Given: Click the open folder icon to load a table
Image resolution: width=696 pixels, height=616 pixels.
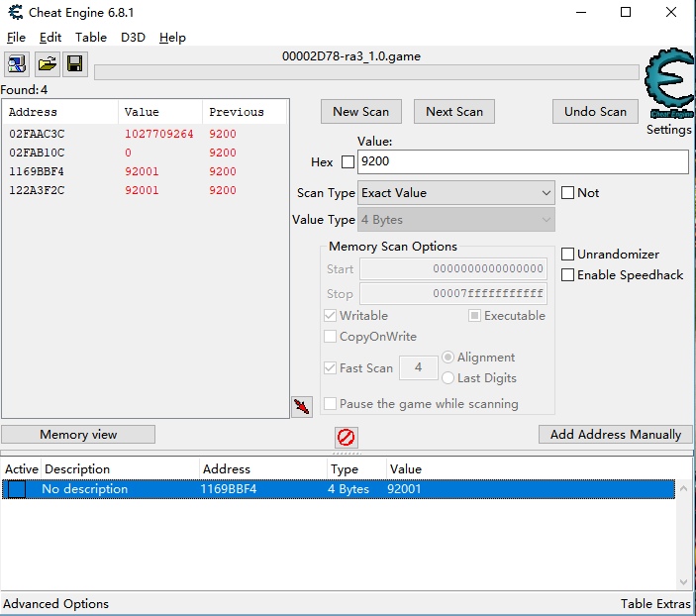Looking at the screenshot, I should (47, 64).
